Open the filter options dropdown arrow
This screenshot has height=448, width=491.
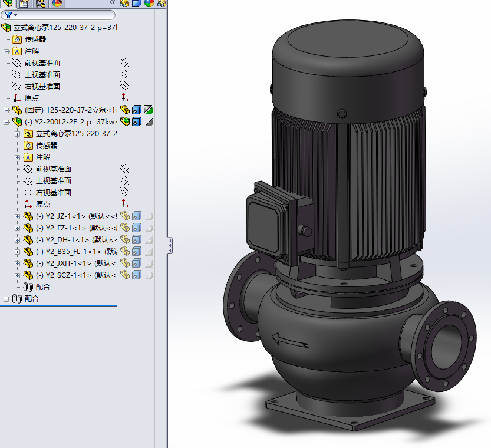[x=16, y=15]
